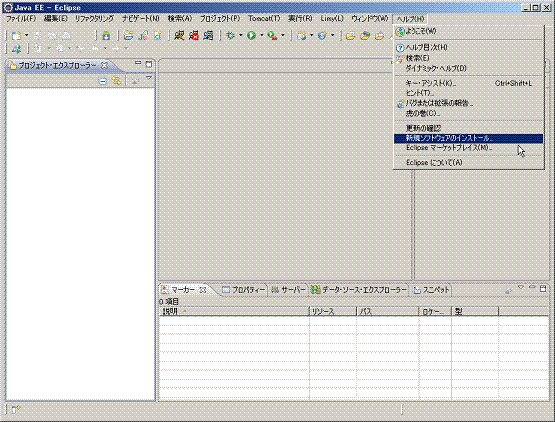Open the Run Last Tool dropdown arrow
Screen dimensions: 555x422
(283, 35)
